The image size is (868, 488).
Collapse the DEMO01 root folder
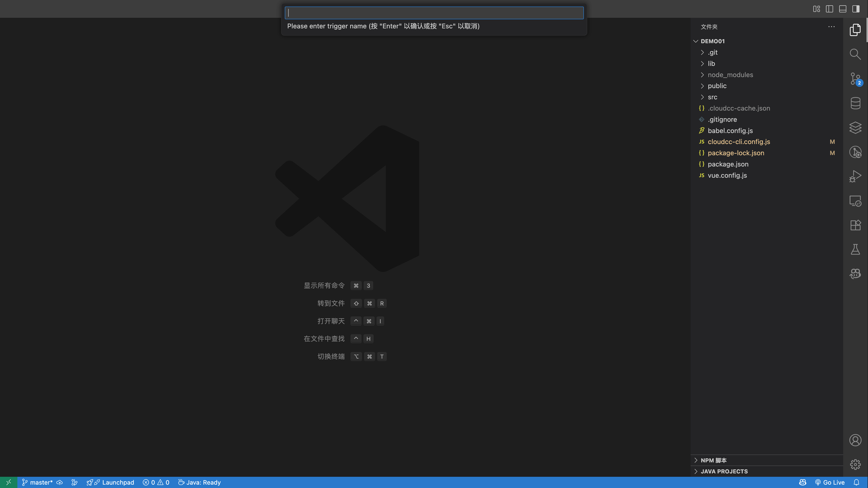[712, 41]
